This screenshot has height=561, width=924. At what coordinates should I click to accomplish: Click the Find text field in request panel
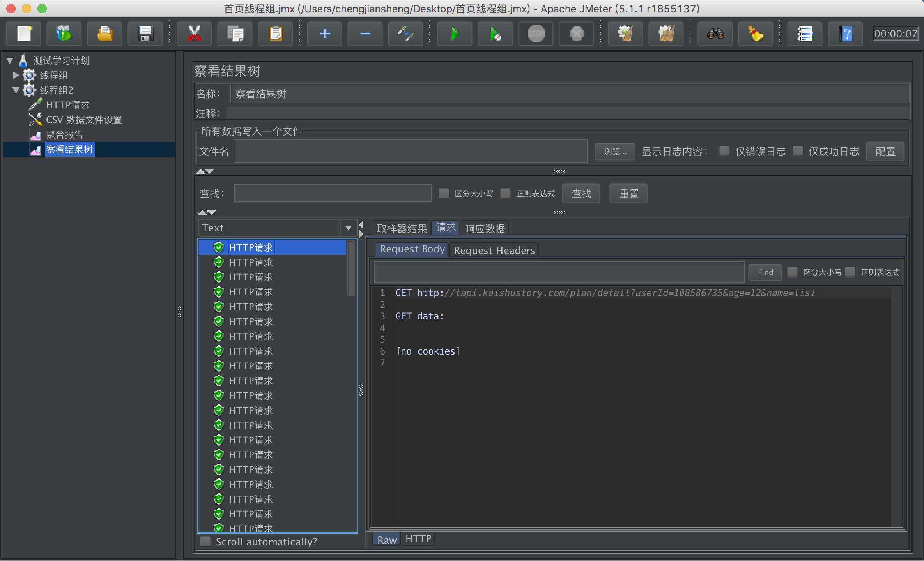[x=559, y=272]
